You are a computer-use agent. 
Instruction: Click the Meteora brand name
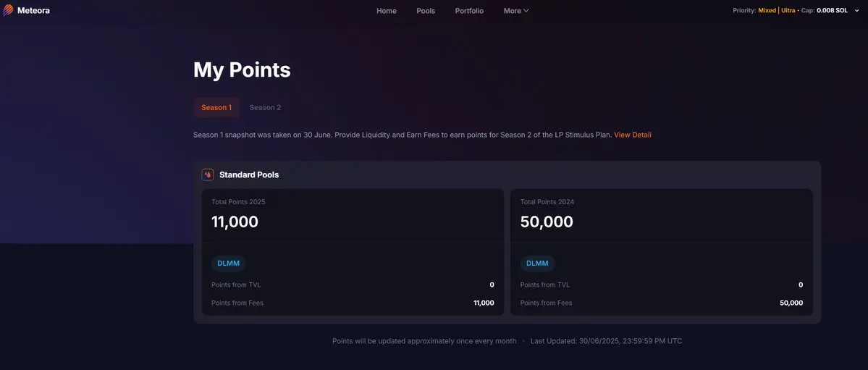tap(34, 11)
